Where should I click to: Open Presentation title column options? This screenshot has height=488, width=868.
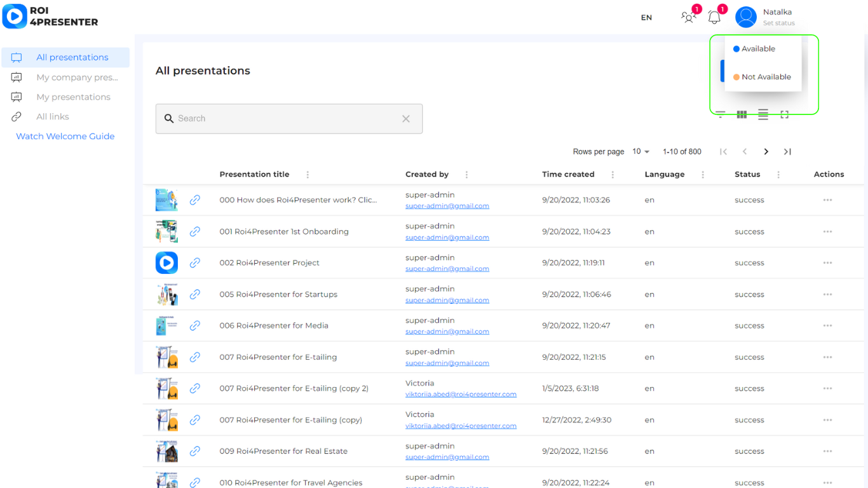click(308, 175)
